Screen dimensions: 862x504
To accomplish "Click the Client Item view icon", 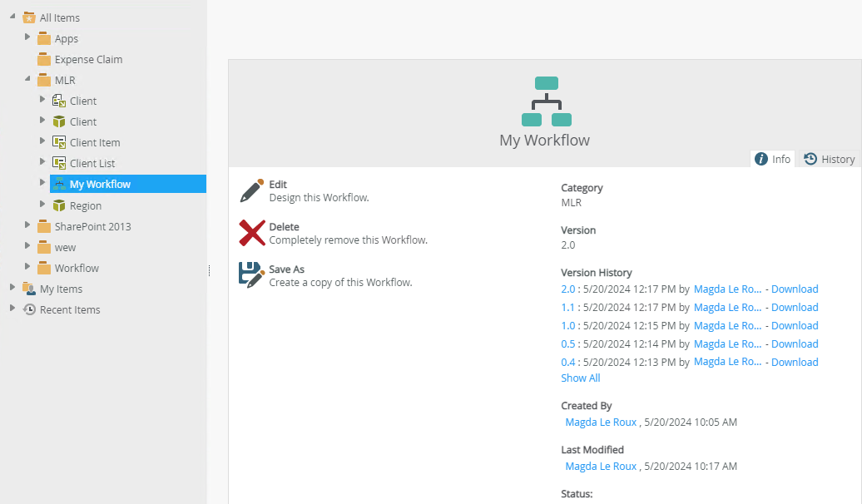I will [x=59, y=142].
